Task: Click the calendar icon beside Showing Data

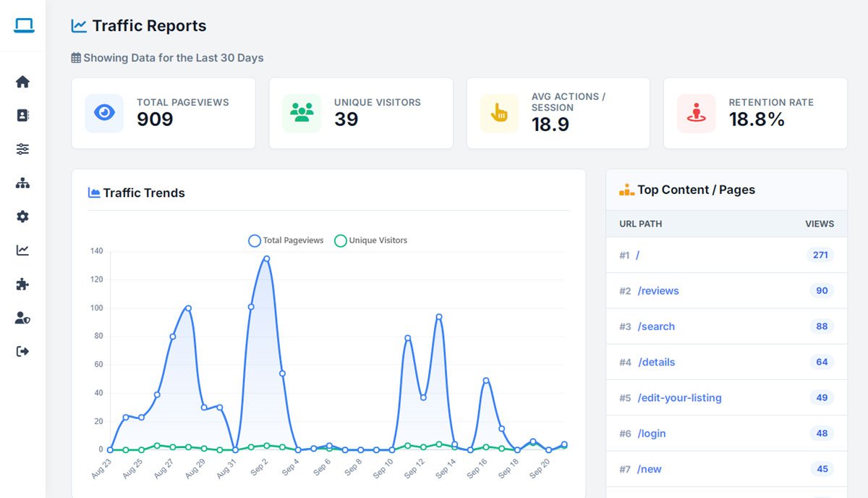Action: [76, 58]
